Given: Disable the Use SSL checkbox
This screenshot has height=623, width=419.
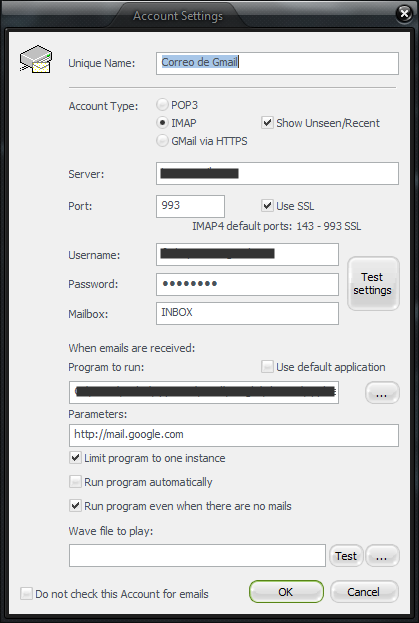Looking at the screenshot, I should coord(267,206).
